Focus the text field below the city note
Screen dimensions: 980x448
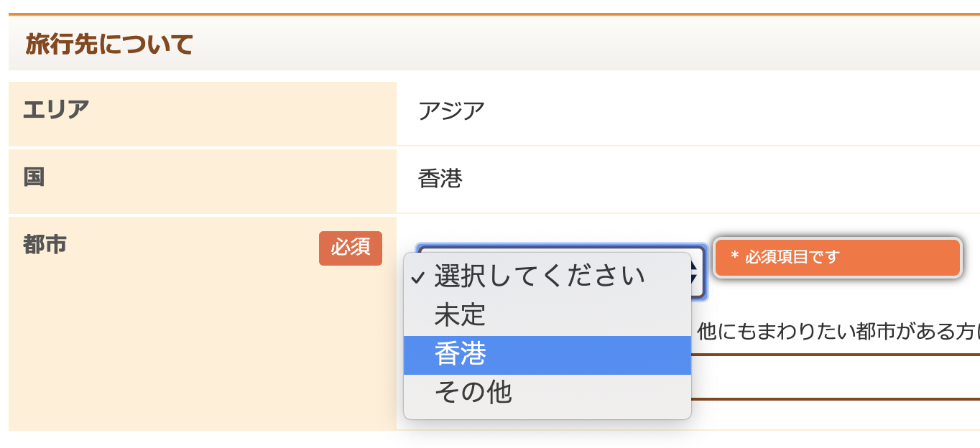[833, 377]
